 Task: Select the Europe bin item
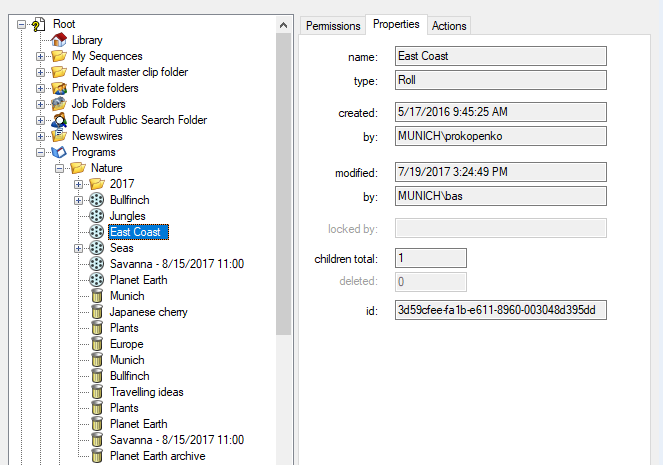tap(126, 344)
